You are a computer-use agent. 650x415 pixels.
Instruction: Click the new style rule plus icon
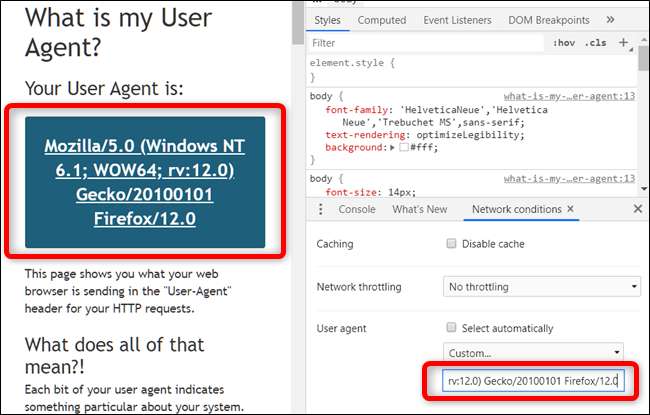624,43
